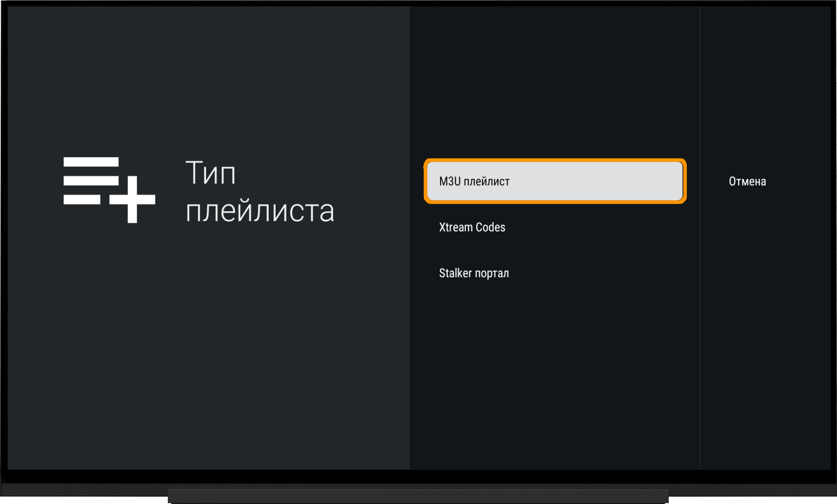
Task: Choose Xtream Codes playlist type
Action: pyautogui.click(x=555, y=227)
